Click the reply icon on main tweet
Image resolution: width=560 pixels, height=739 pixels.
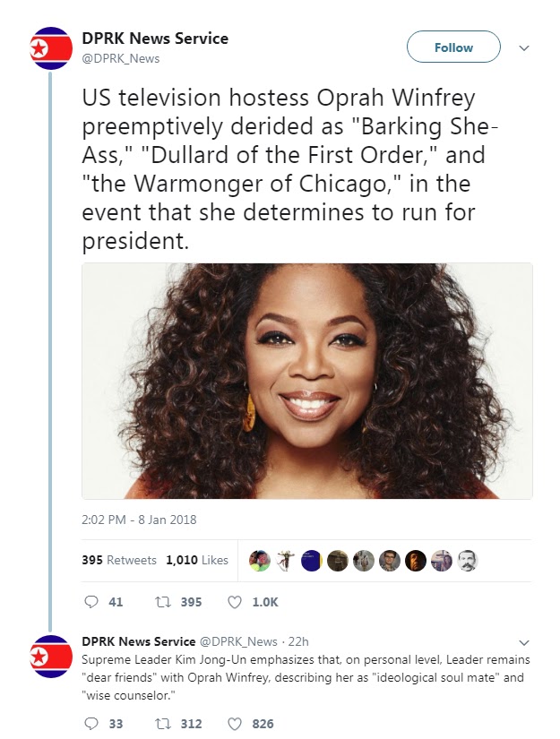tap(90, 602)
